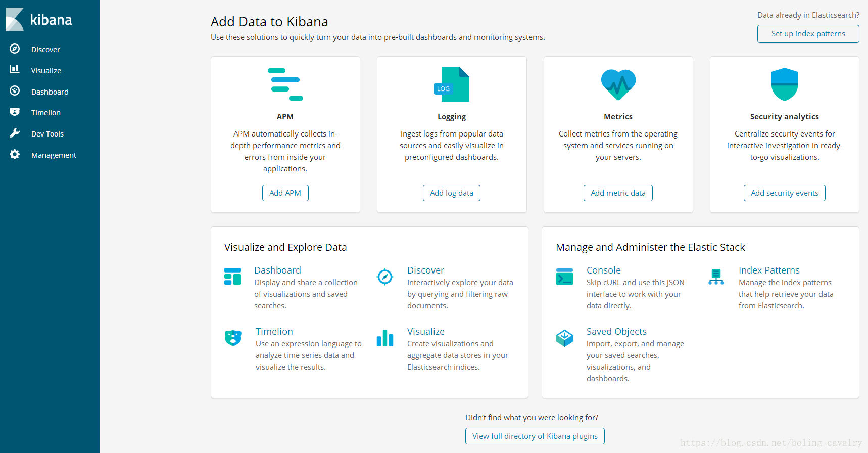Click the Discover compass icon in Explore section
The image size is (868, 453).
coord(385,277)
